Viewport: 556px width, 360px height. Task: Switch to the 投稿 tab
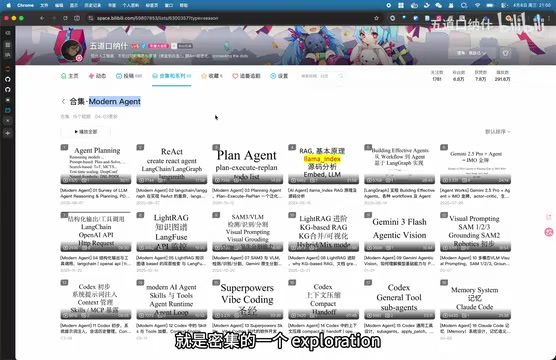point(129,76)
